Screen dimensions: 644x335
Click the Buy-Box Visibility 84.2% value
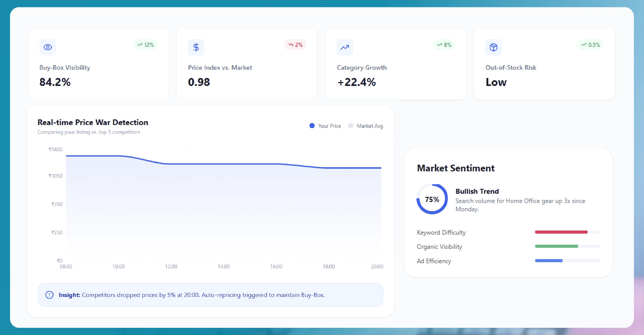pyautogui.click(x=55, y=82)
